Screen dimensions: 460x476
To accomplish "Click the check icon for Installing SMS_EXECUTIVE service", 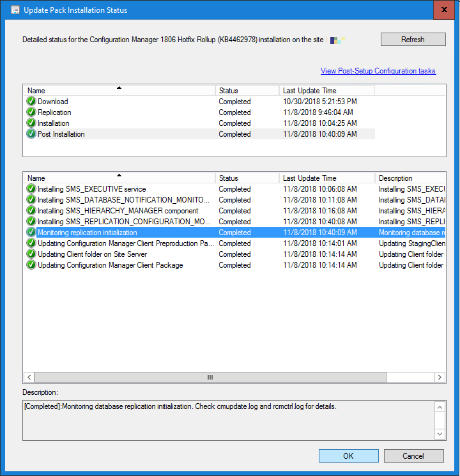I will (31, 189).
